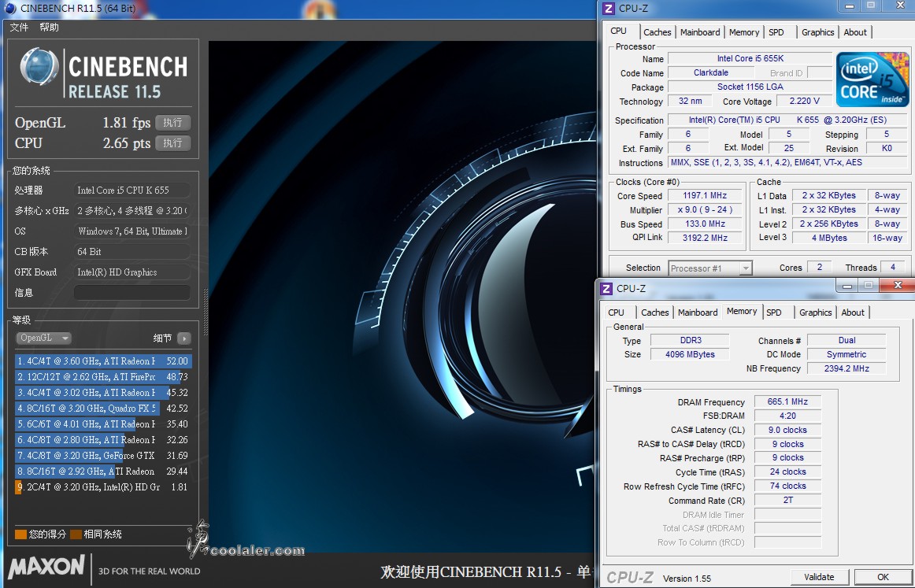Click the Intel Core i5 inside logo
Screen dimensions: 915x588
click(x=872, y=80)
